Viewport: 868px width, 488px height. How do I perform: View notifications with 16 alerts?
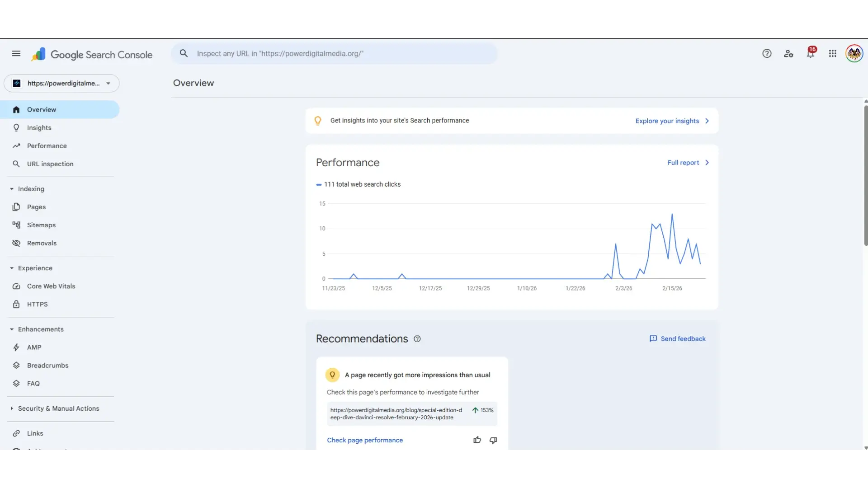[811, 53]
